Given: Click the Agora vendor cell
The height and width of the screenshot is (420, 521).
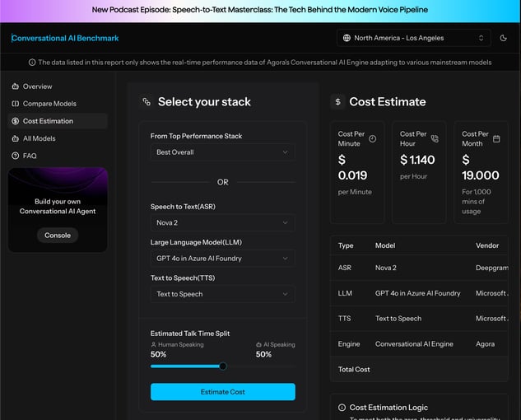Looking at the screenshot, I should coord(485,344).
